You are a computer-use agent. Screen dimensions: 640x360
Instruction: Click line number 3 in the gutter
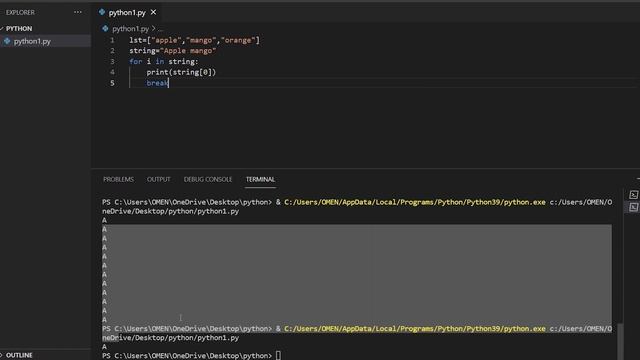[112, 62]
